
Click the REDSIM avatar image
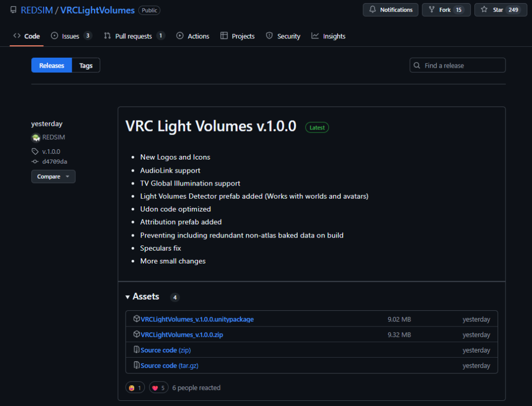coord(36,137)
